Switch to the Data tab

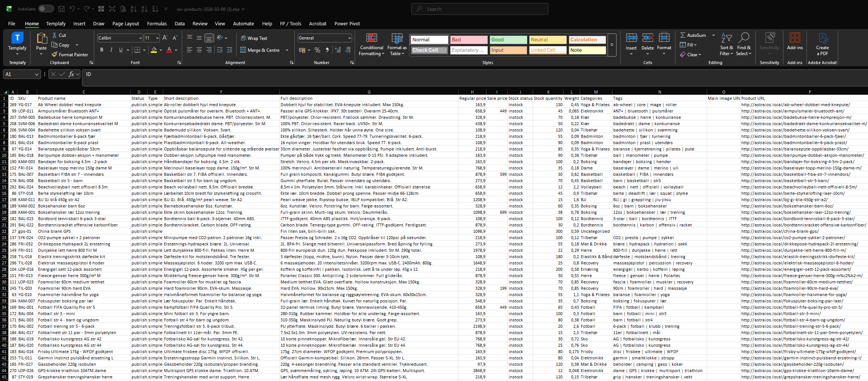point(180,23)
